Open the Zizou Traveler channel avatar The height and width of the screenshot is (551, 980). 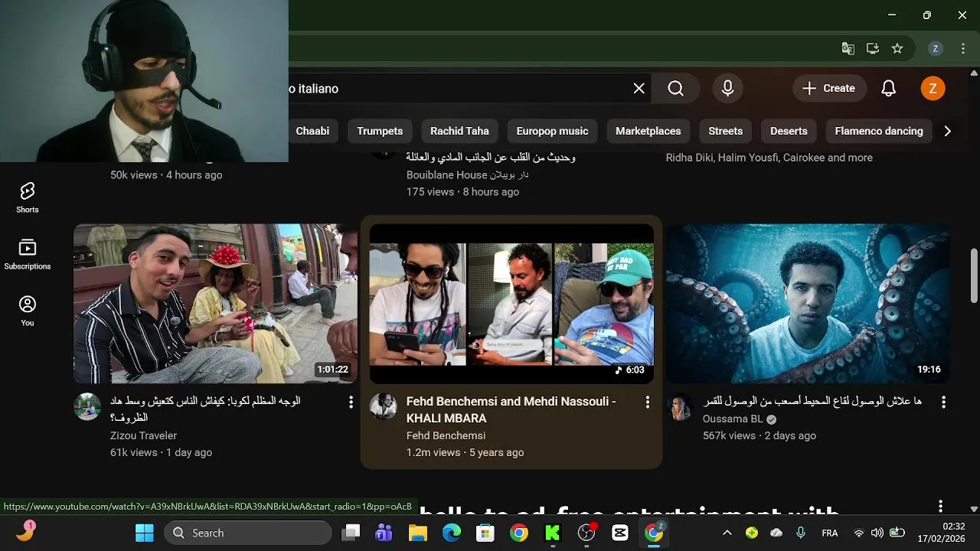pos(87,406)
